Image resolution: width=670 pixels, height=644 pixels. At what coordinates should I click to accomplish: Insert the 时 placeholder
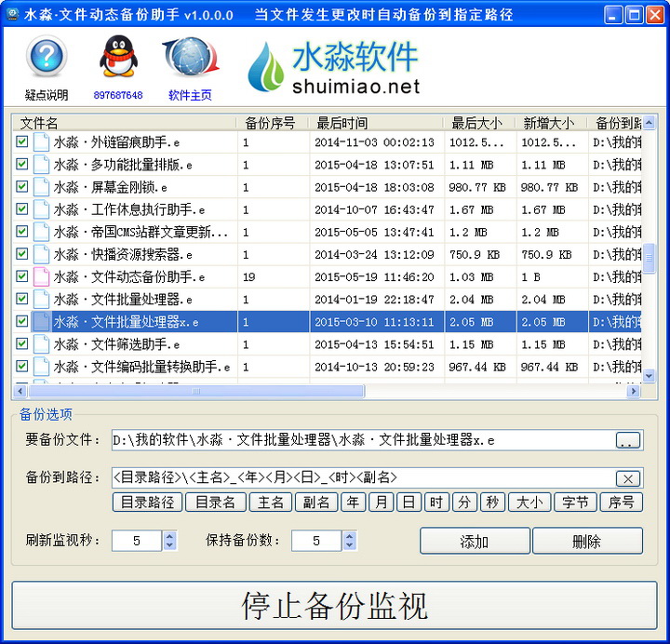(x=436, y=503)
